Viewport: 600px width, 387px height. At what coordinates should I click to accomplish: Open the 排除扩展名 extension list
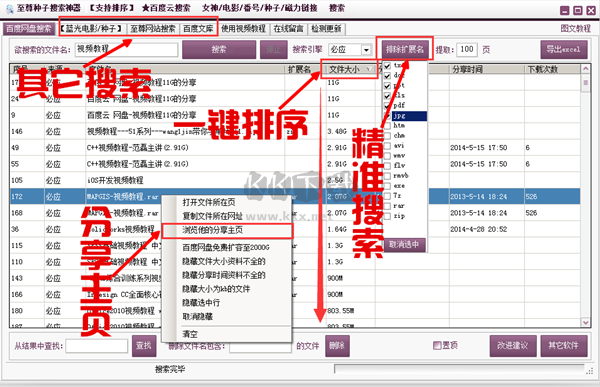[405, 49]
